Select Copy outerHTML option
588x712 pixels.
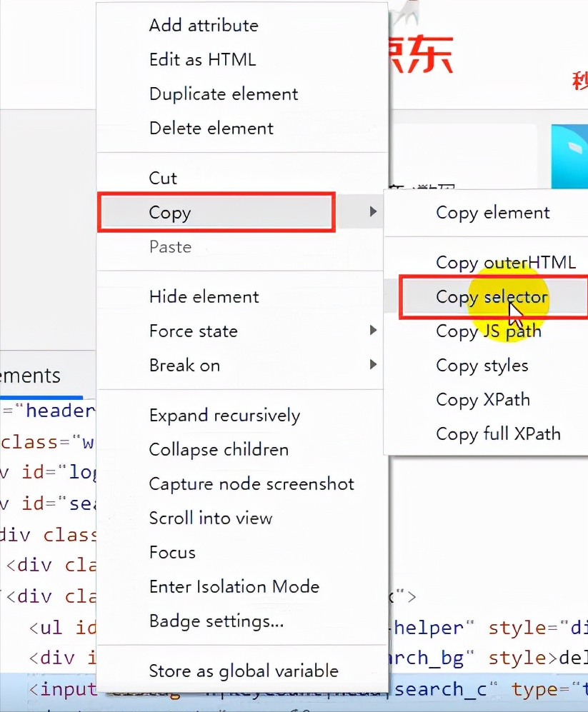(506, 263)
